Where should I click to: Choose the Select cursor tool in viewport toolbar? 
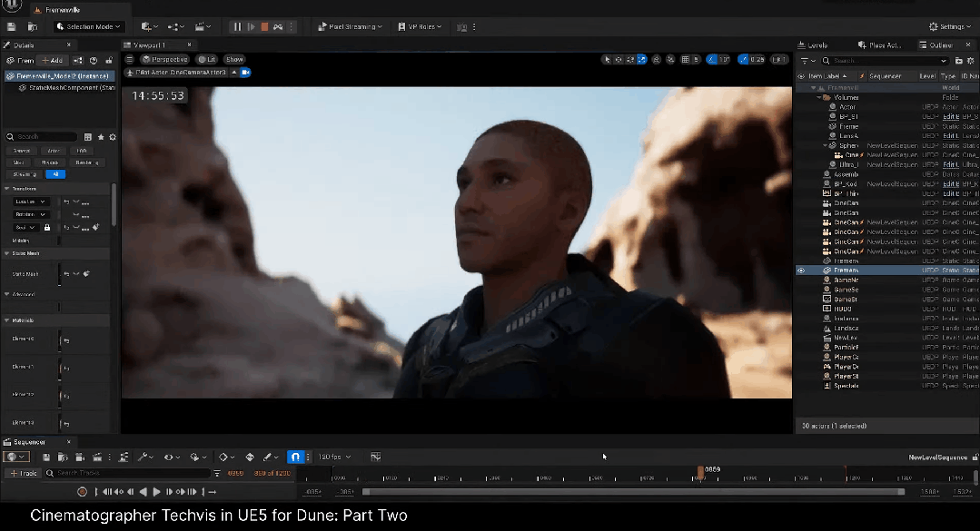pyautogui.click(x=606, y=59)
